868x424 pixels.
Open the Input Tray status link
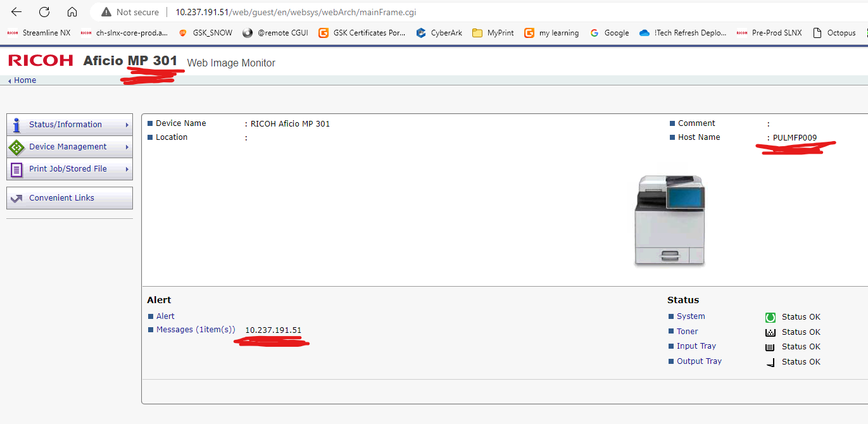[696, 346]
